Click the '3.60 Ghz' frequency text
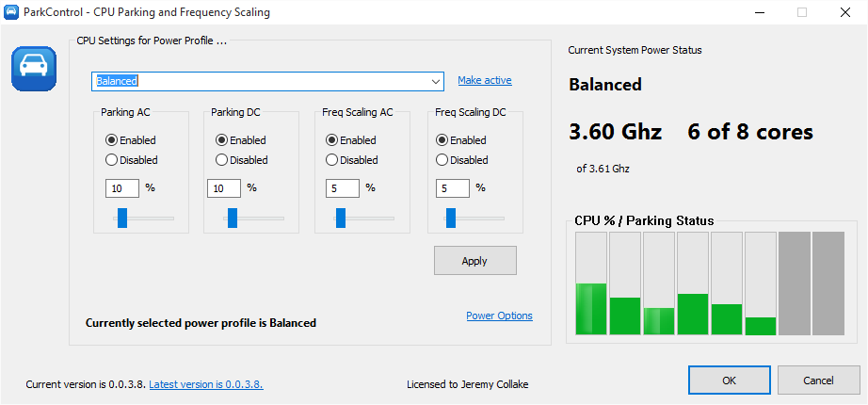This screenshot has width=868, height=405. [615, 132]
